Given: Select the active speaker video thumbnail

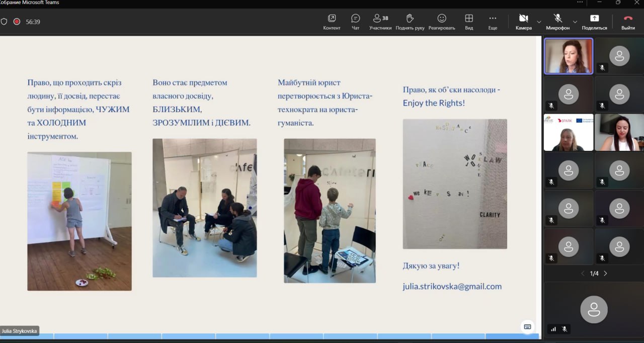Looking at the screenshot, I should [x=569, y=56].
